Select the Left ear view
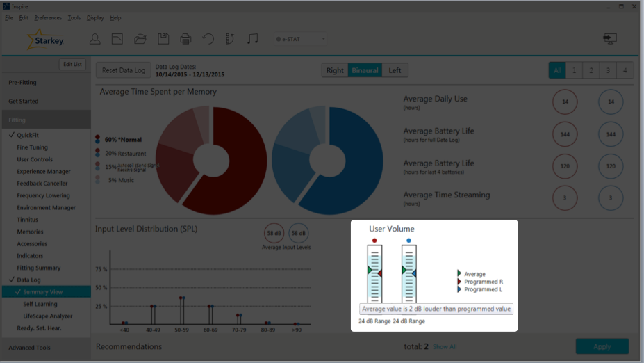The height and width of the screenshot is (363, 644). pos(395,70)
